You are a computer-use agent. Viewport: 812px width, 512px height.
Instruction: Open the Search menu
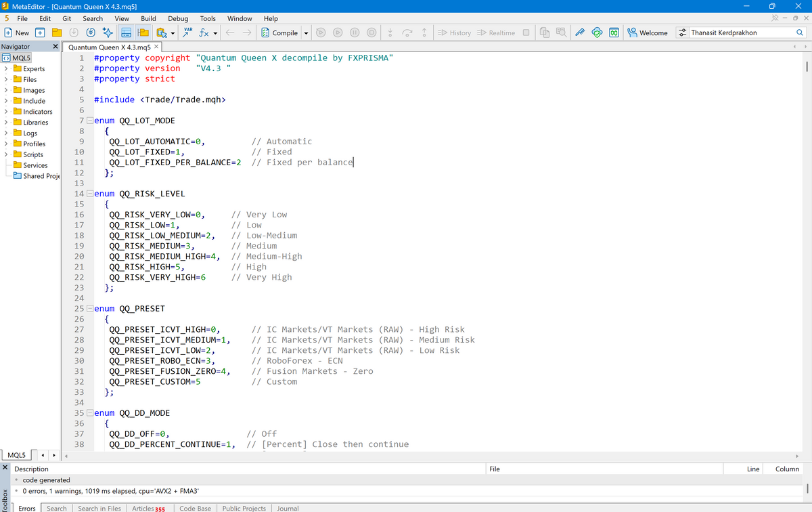point(93,18)
